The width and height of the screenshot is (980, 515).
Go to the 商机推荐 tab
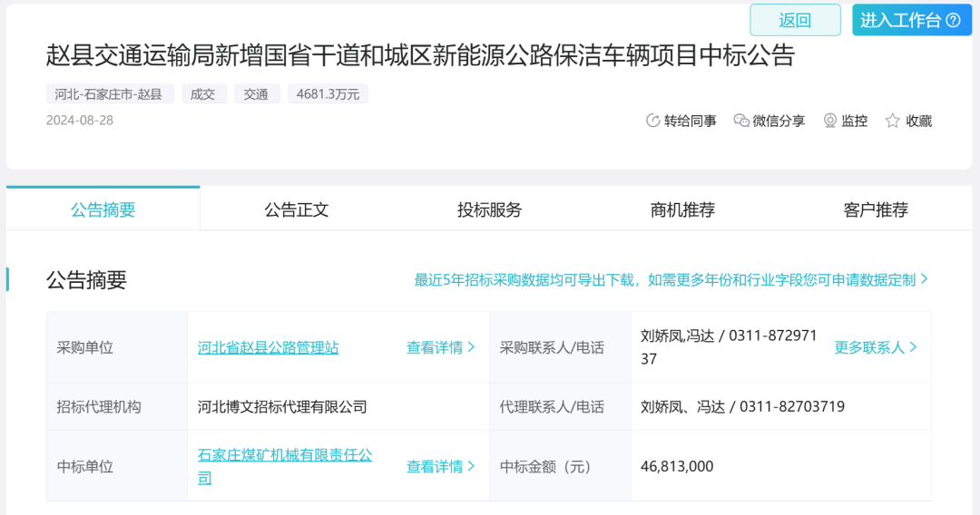[x=682, y=209]
